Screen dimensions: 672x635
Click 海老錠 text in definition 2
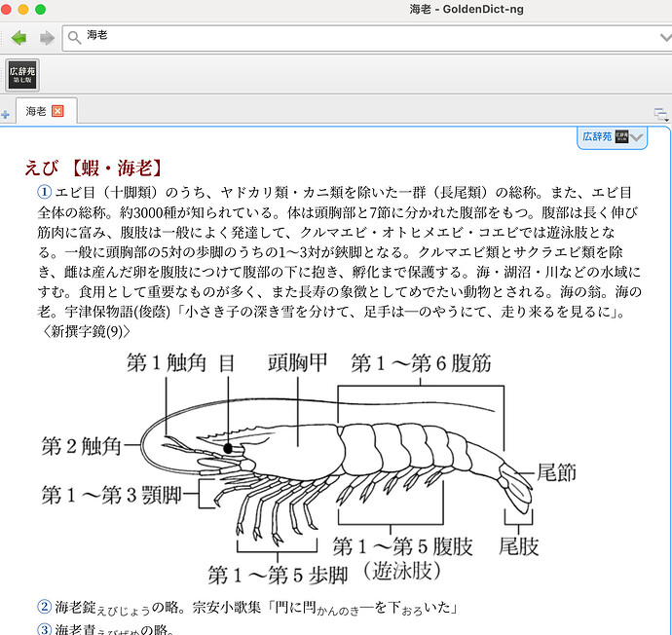pos(75,607)
